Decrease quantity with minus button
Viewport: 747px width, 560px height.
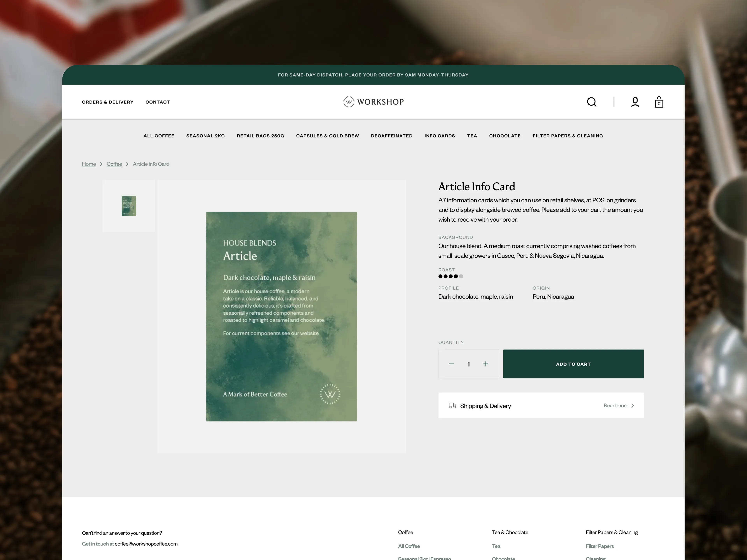pos(452,364)
